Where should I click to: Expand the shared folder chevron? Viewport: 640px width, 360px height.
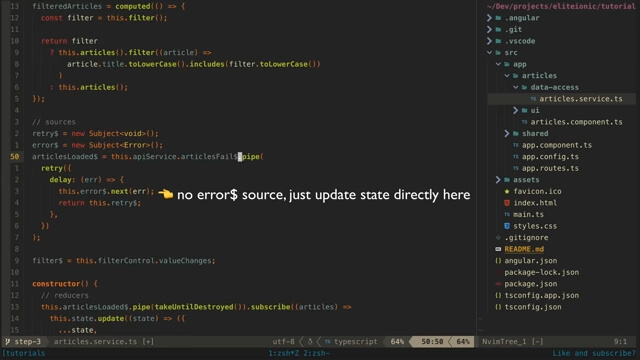[x=507, y=133]
